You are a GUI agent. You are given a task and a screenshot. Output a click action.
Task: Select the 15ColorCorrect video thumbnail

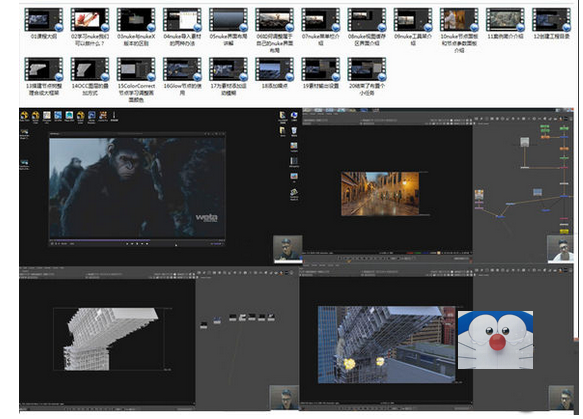point(136,69)
